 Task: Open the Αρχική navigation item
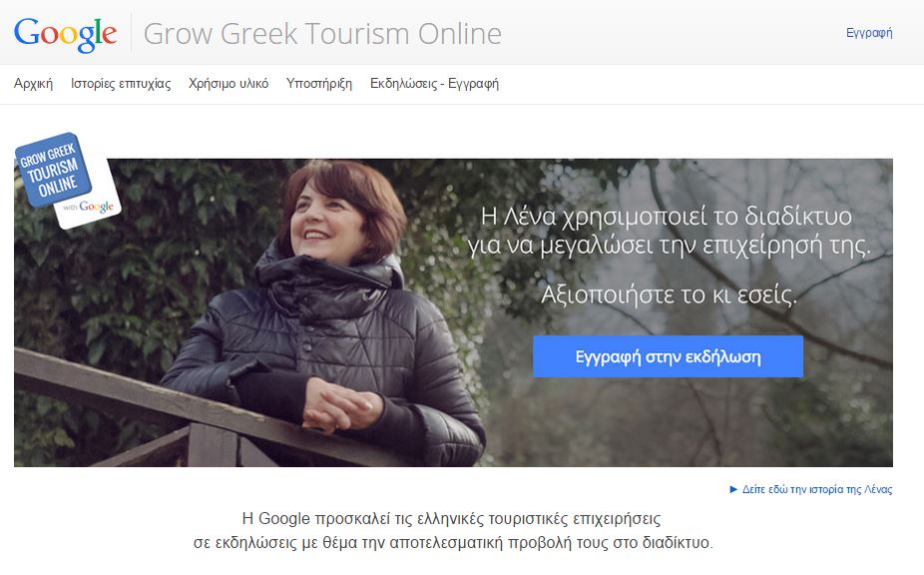32,85
